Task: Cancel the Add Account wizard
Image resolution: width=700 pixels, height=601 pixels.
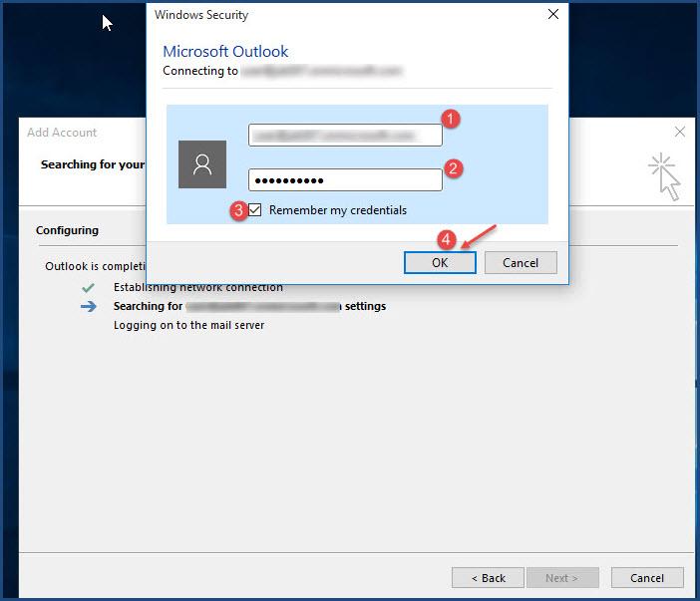Action: (647, 578)
